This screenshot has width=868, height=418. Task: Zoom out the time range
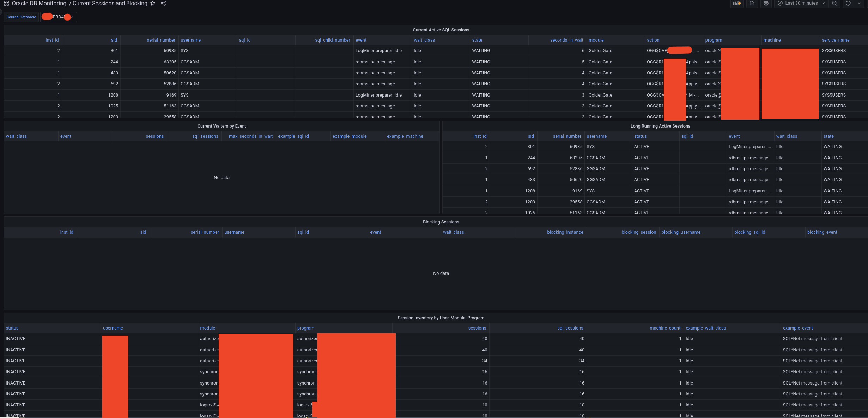[834, 3]
